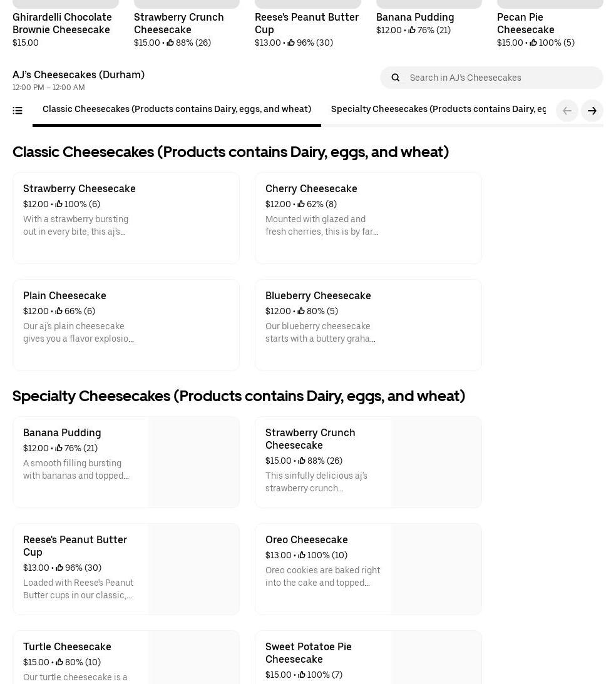
Task: Click the left arrow category button
Action: [567, 111]
